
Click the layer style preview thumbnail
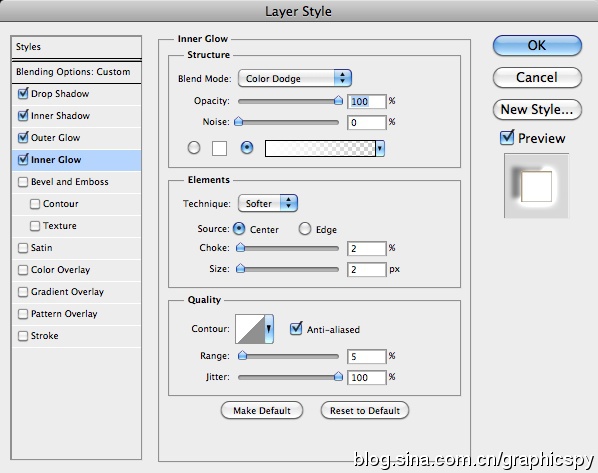pos(536,186)
